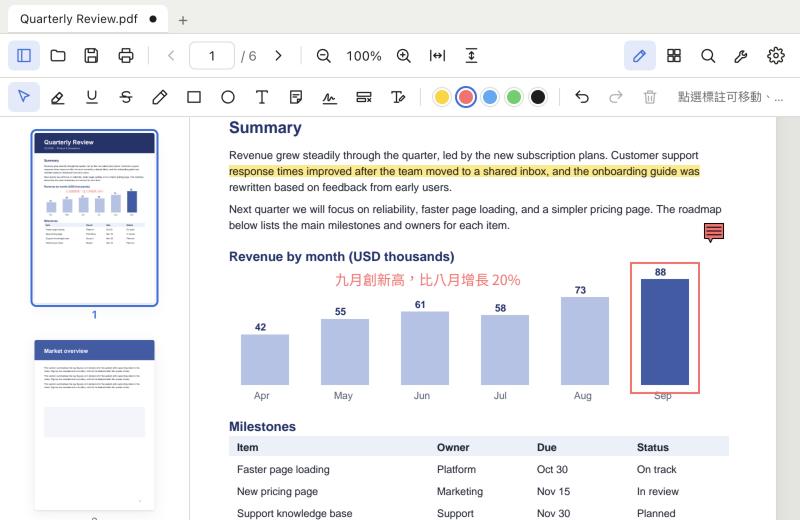This screenshot has width=800, height=520.
Task: Delete annotation with the trash icon
Action: [649, 97]
